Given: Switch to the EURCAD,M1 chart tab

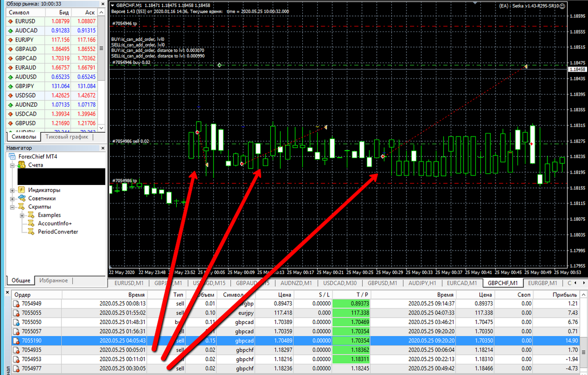Looking at the screenshot, I should [462, 283].
